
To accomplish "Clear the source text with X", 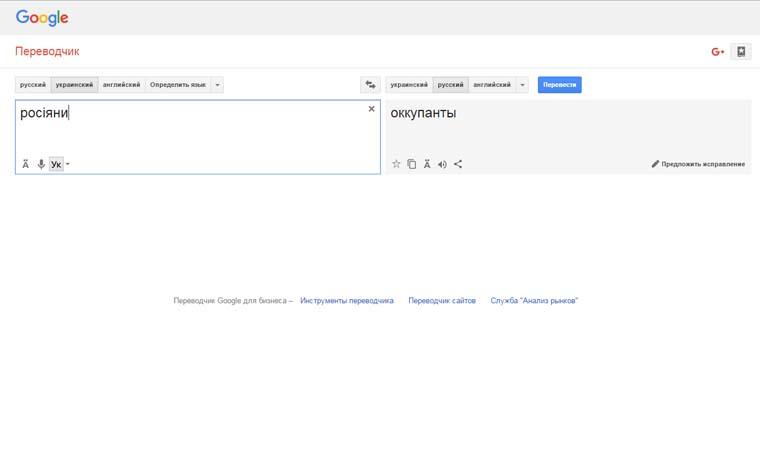I will [371, 109].
